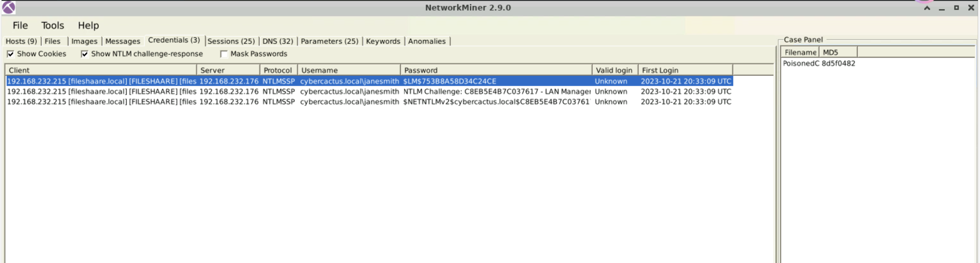The height and width of the screenshot is (263, 980).
Task: Sort by the First Login column header
Action: pos(686,70)
